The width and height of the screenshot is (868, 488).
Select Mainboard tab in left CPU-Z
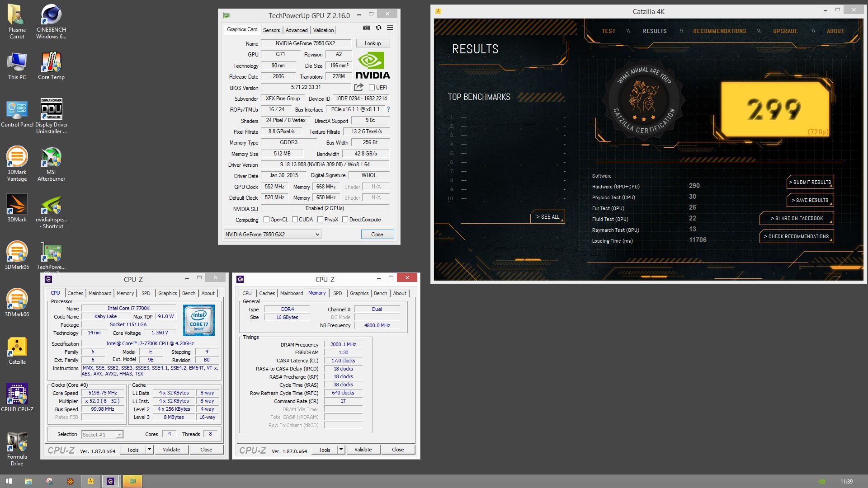(100, 293)
